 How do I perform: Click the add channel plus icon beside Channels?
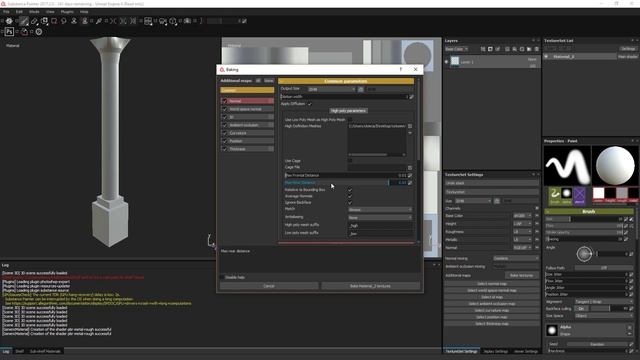pyautogui.click(x=537, y=208)
